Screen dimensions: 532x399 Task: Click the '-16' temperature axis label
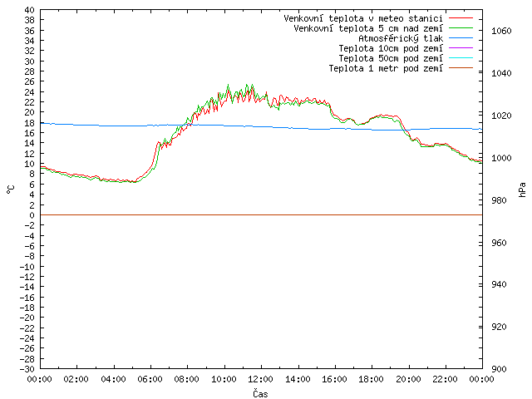coord(27,298)
